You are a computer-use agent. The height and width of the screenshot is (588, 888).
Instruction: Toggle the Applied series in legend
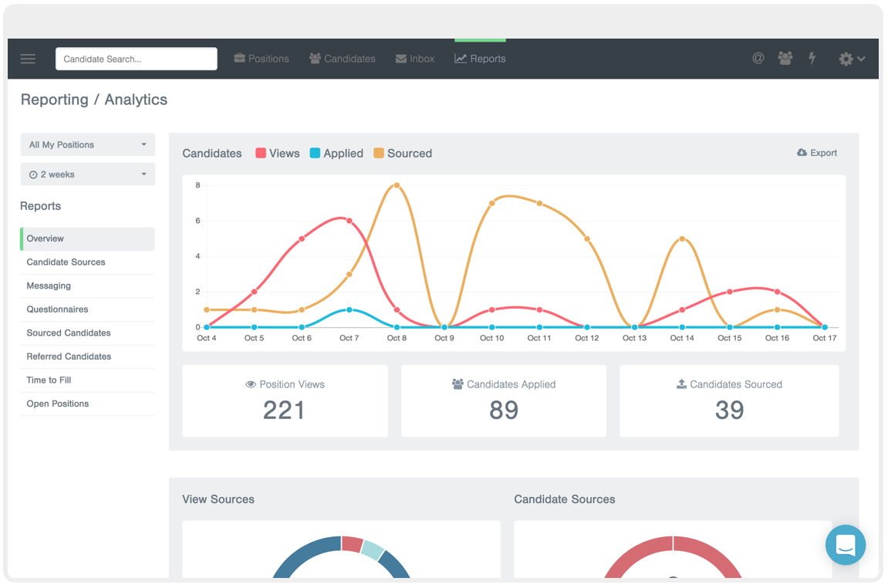336,154
